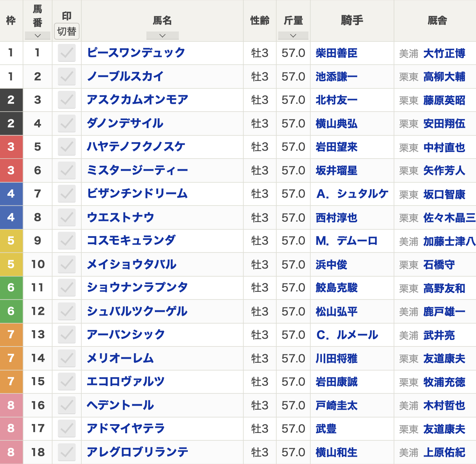The height and width of the screenshot is (464, 476).
Task: Open horse page for ノーブルスカイ
Action: (125, 76)
